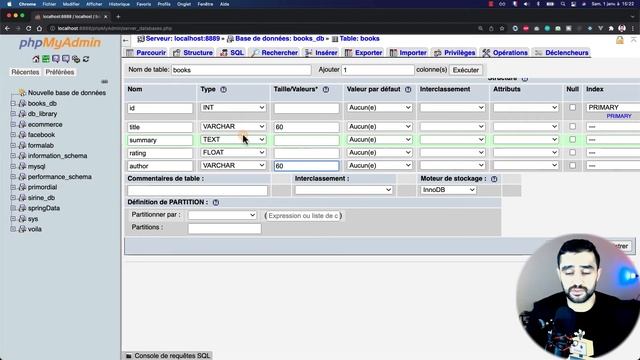Click the Moteur de stockage help icon

coord(494,179)
